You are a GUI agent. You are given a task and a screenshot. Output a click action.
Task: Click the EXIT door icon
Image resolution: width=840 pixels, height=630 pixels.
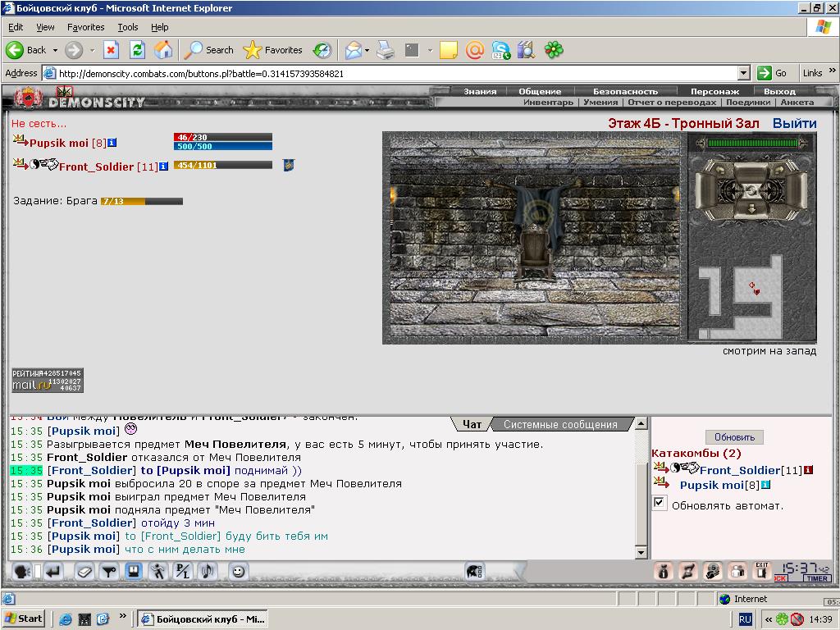point(761,571)
